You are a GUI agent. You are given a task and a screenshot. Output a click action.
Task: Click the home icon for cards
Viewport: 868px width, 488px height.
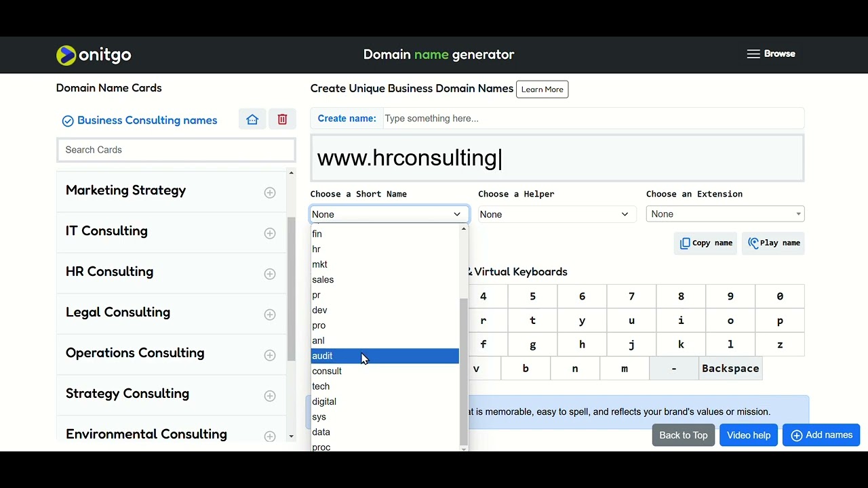252,120
